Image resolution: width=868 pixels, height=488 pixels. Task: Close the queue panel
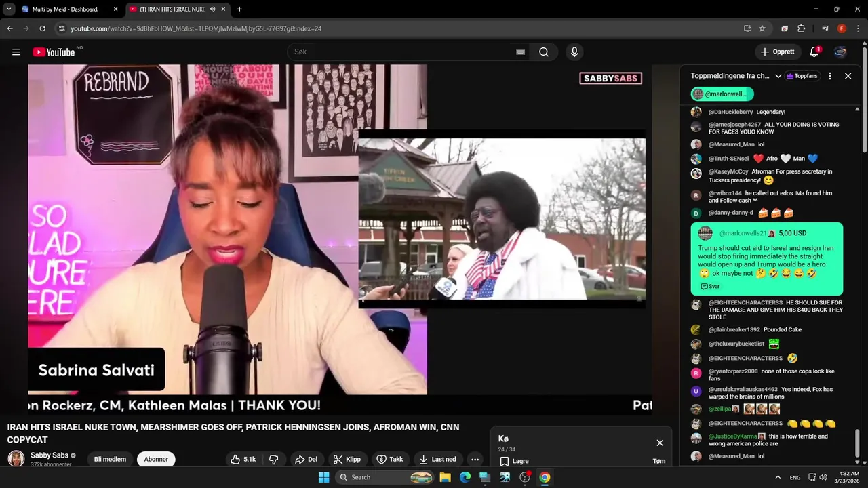[x=660, y=443]
